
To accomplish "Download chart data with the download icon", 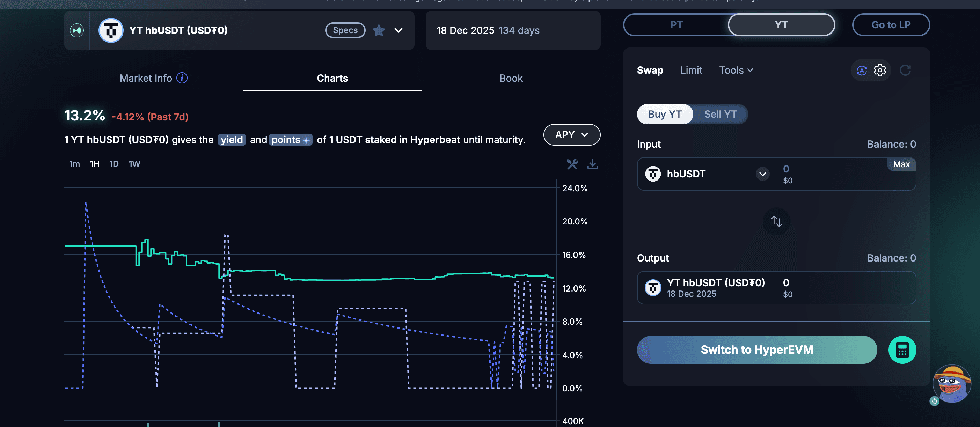I will coord(592,164).
